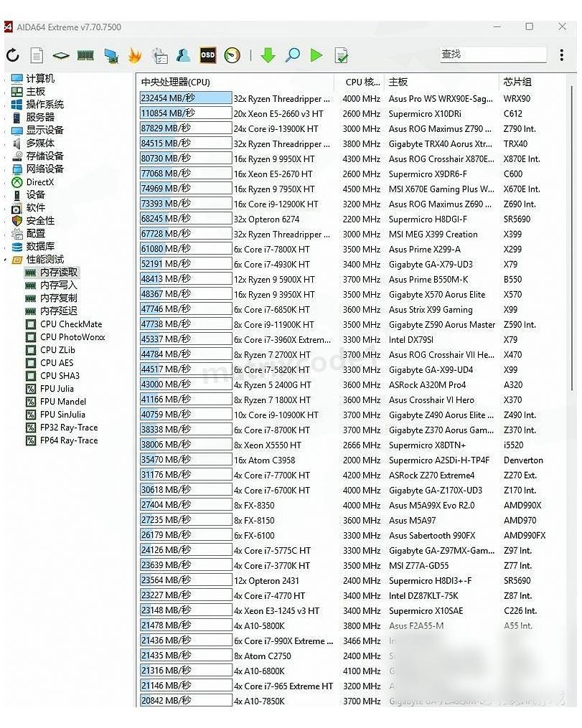582x728 pixels.
Task: Open the clock gauge toolbar icon
Action: (x=233, y=56)
